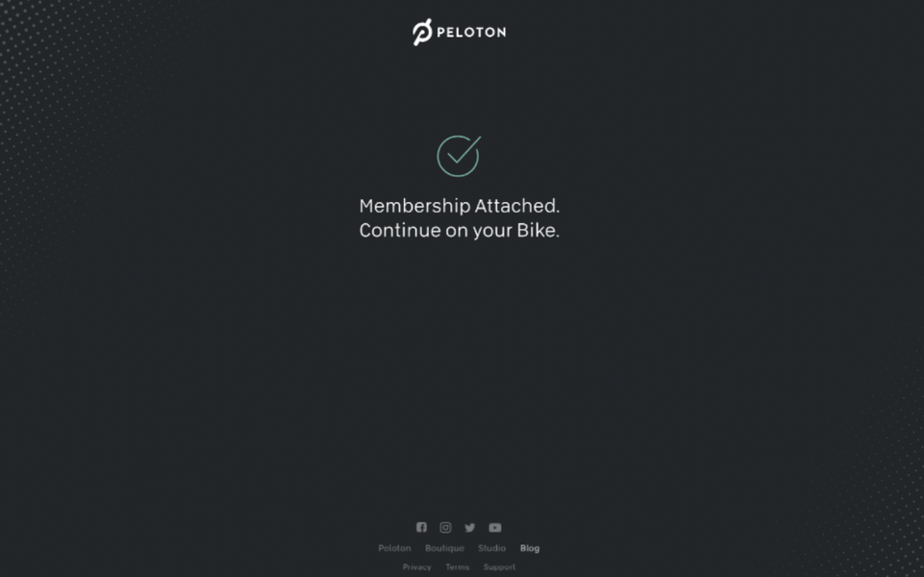924x577 pixels.
Task: Click the empty area below the confirmation message
Action: [459, 365]
